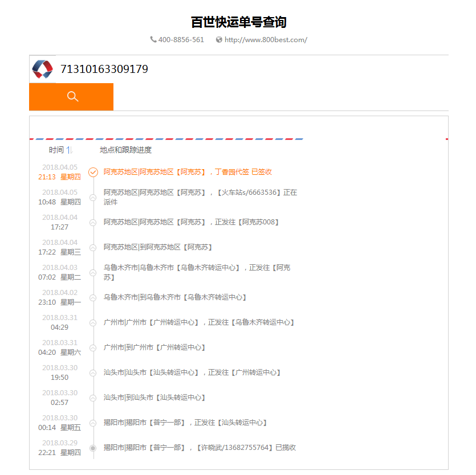Select the entry 正发往【阿克苏008】
This screenshot has width=476, height=475.
191,222
